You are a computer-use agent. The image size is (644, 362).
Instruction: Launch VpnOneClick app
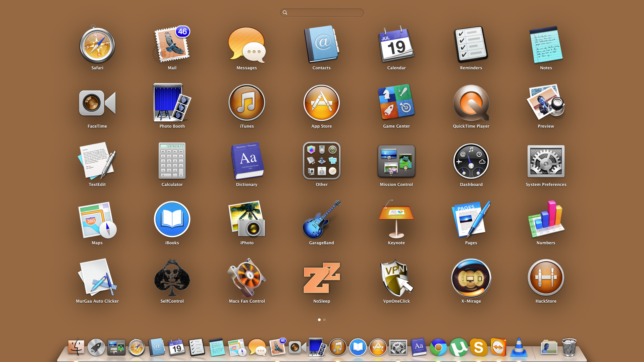coord(396,278)
